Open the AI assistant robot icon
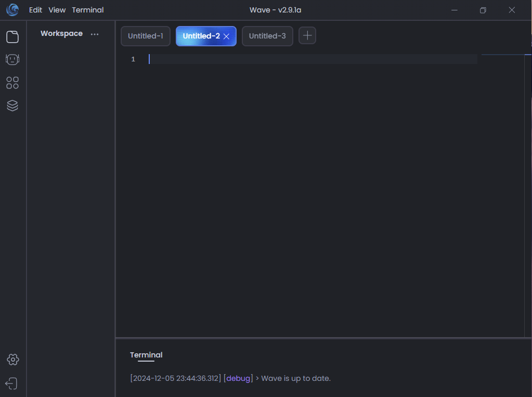This screenshot has height=397, width=532. [12, 59]
